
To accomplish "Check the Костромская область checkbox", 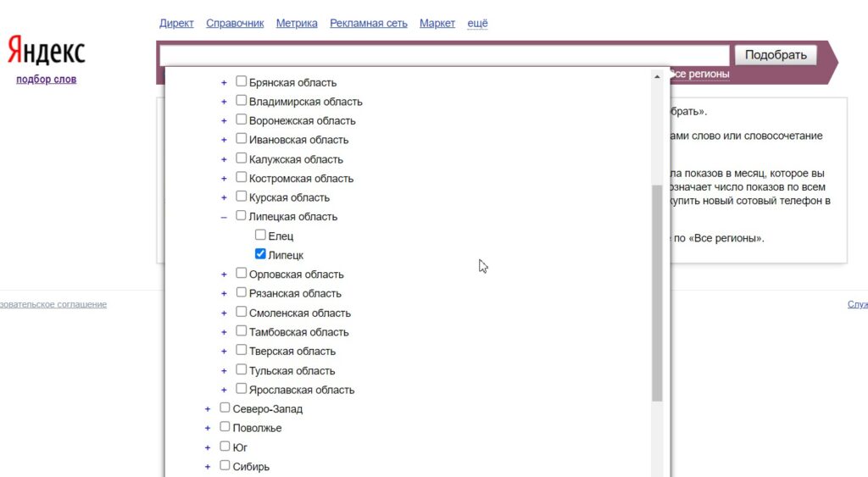I will 241,177.
